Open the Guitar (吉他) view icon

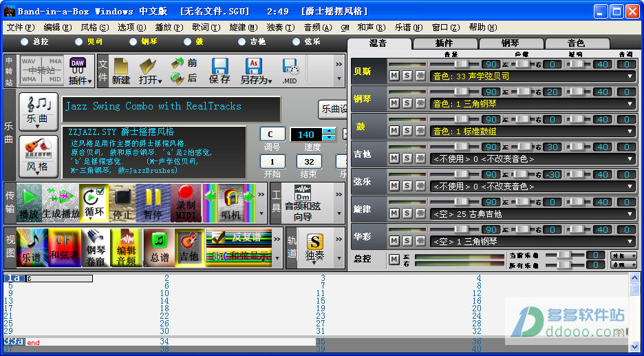click(190, 247)
